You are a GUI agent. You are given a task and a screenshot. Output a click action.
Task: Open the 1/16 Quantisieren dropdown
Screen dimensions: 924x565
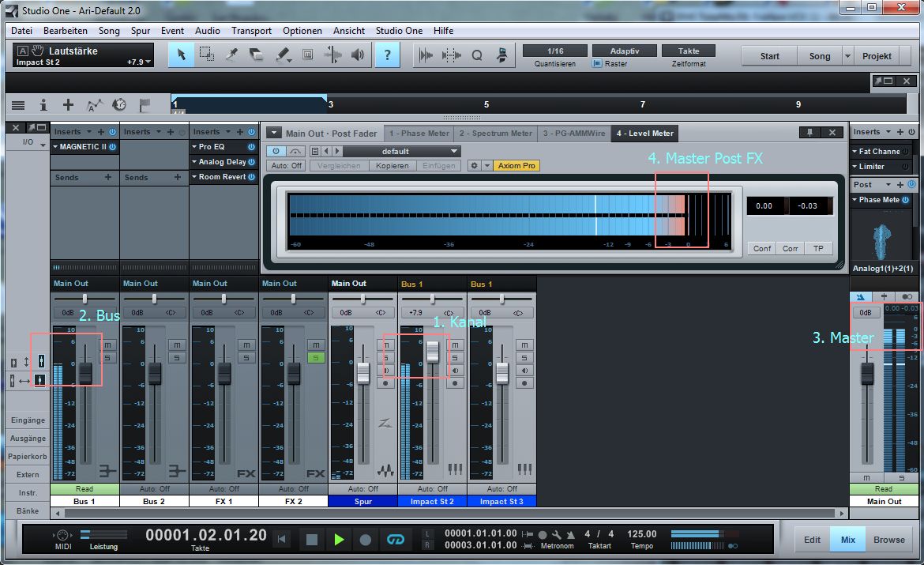tap(555, 51)
